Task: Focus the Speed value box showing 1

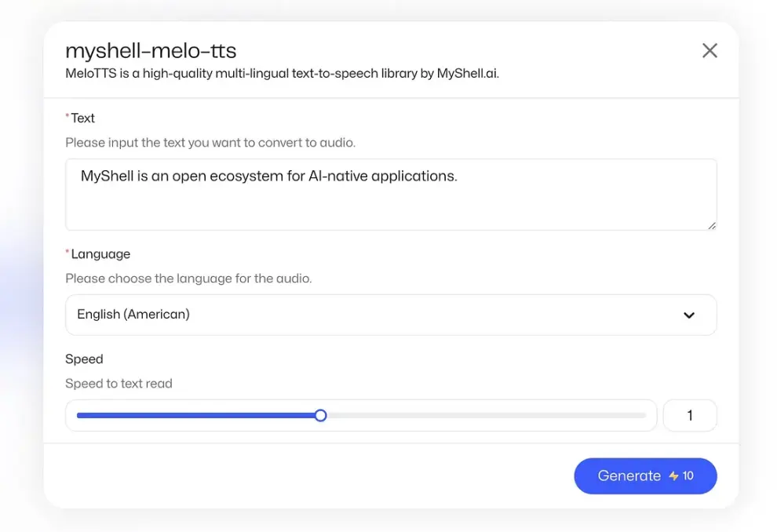Action: point(690,416)
